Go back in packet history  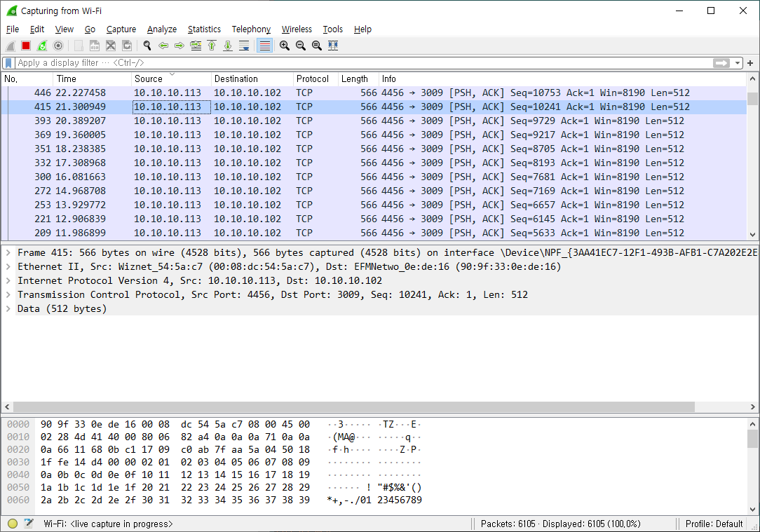[x=163, y=46]
